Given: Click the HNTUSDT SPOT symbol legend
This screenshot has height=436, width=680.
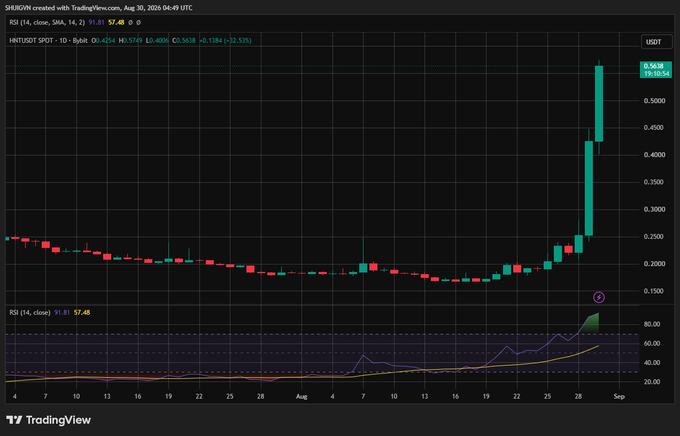Looking at the screenshot, I should (48, 40).
